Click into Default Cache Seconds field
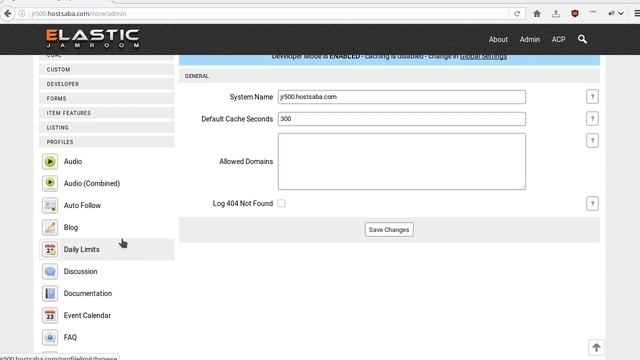The image size is (640, 360). point(402,119)
